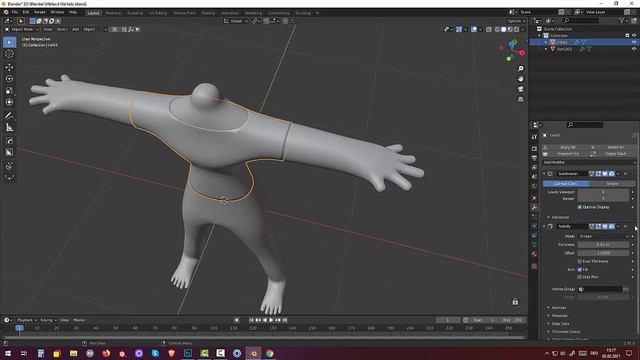
Task: Hide the Collection in the outliner
Action: (634, 36)
